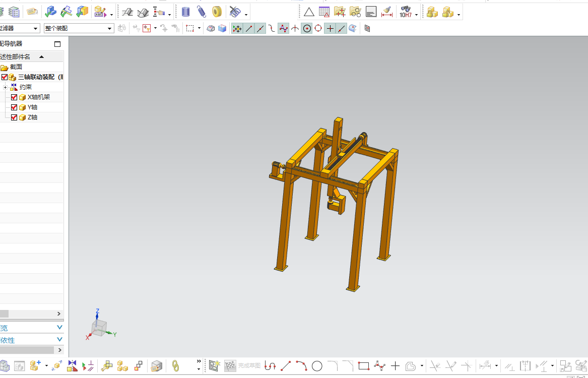This screenshot has height=378, width=588.
Task: Click the folder with red crosses icon
Action: (340, 12)
